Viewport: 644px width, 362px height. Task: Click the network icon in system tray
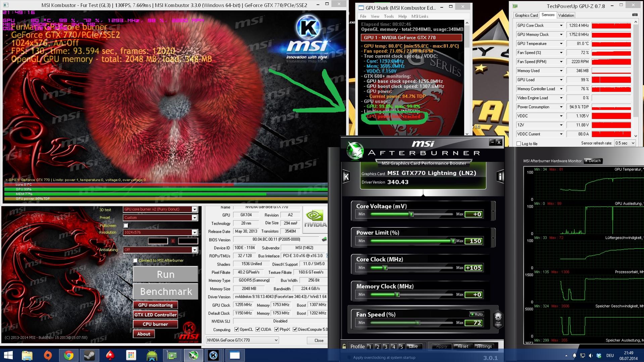pyautogui.click(x=583, y=356)
